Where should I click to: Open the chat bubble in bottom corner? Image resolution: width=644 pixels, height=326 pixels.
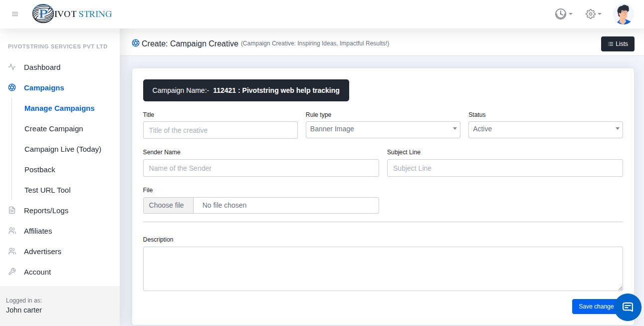coord(628,307)
